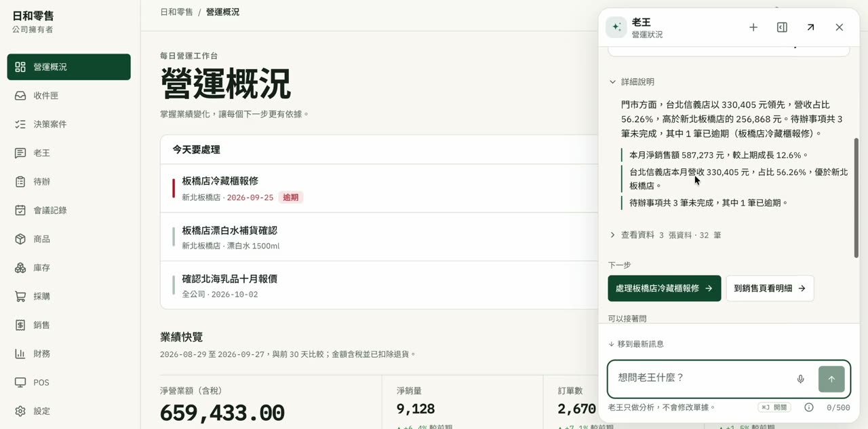This screenshot has height=429, width=868.
Task: Click 日和零售 breadcrumb link
Action: [x=176, y=12]
